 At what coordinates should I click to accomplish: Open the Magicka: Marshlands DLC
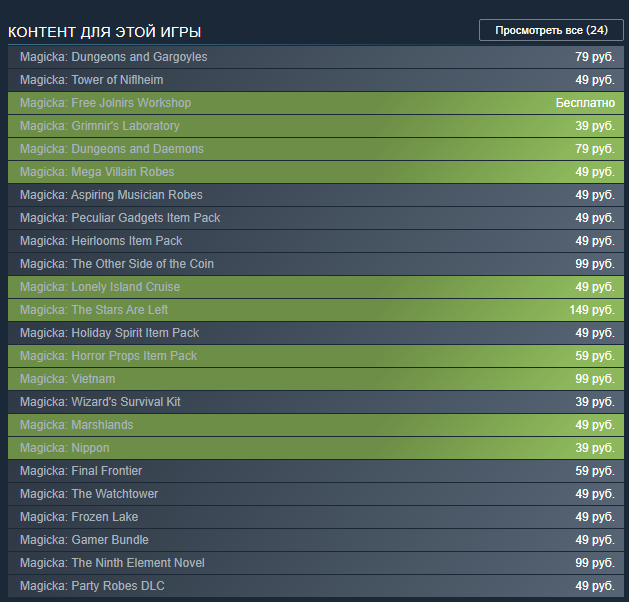(316, 425)
